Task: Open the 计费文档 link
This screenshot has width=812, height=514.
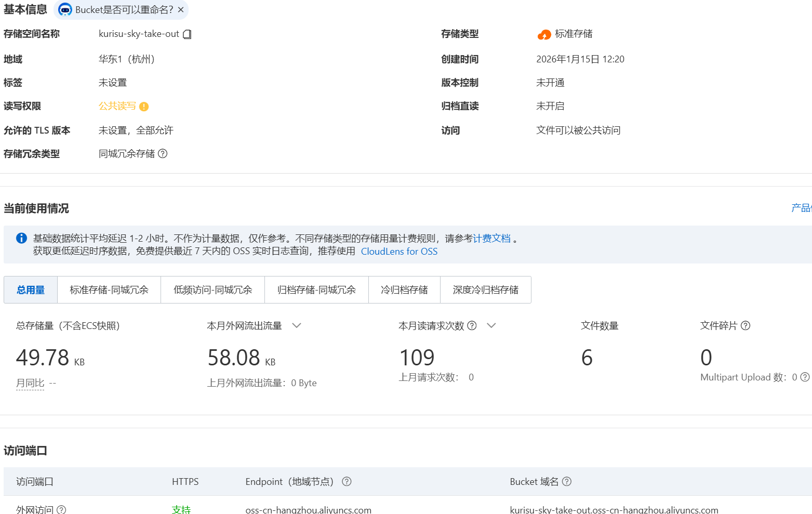Action: pyautogui.click(x=491, y=239)
